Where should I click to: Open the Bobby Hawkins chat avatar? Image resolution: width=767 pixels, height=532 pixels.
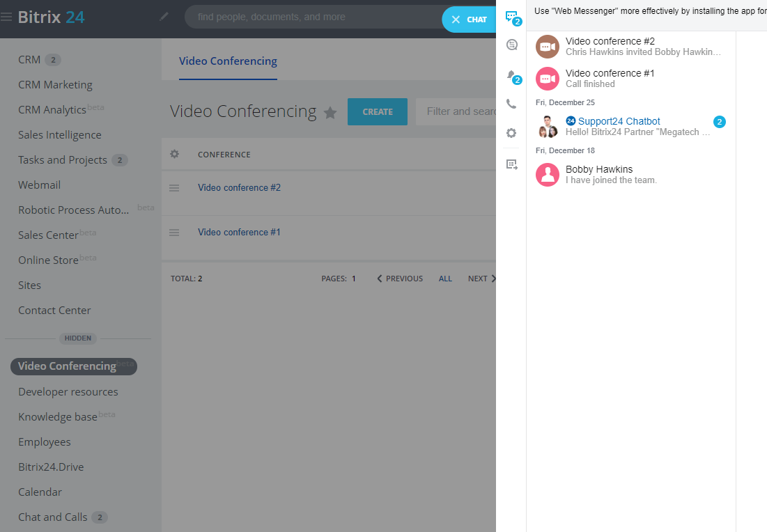click(x=548, y=175)
